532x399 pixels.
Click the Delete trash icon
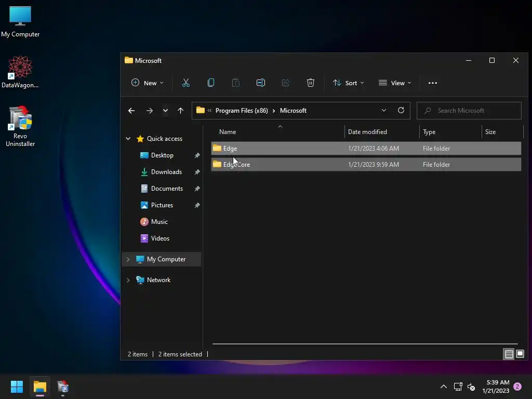[311, 83]
